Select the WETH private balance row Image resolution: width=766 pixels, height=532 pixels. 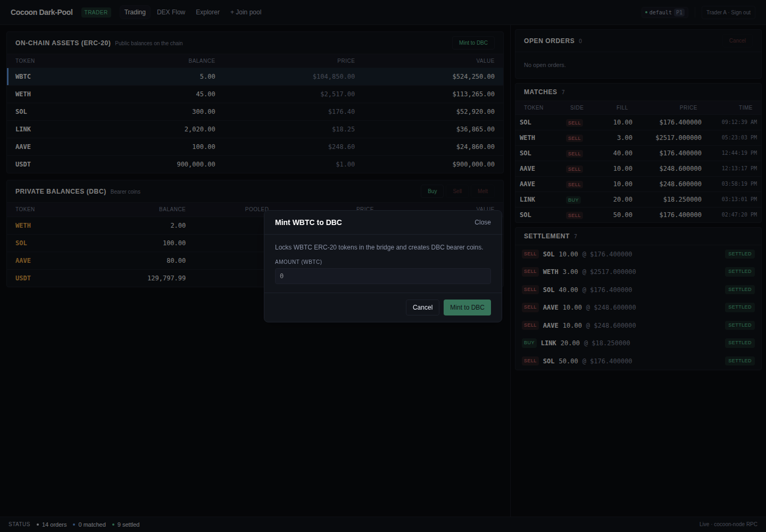click(136, 226)
